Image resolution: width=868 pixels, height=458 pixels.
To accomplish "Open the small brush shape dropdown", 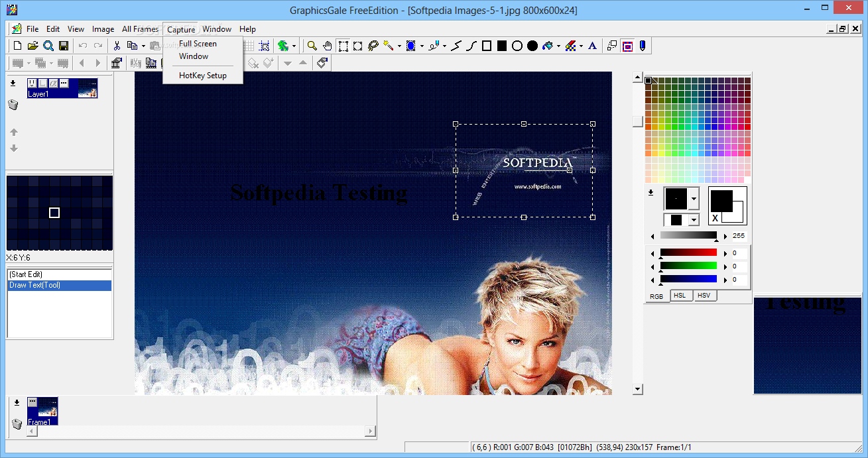I will pyautogui.click(x=694, y=219).
